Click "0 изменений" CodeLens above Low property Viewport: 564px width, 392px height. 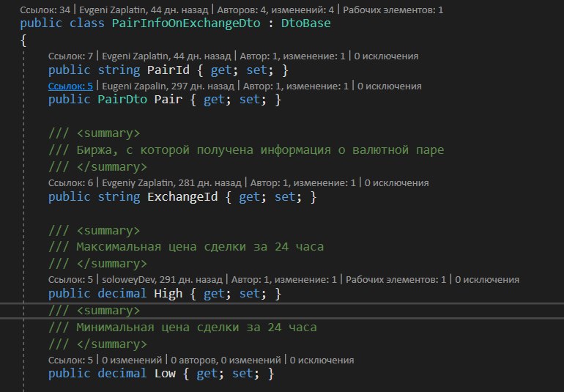click(132, 360)
